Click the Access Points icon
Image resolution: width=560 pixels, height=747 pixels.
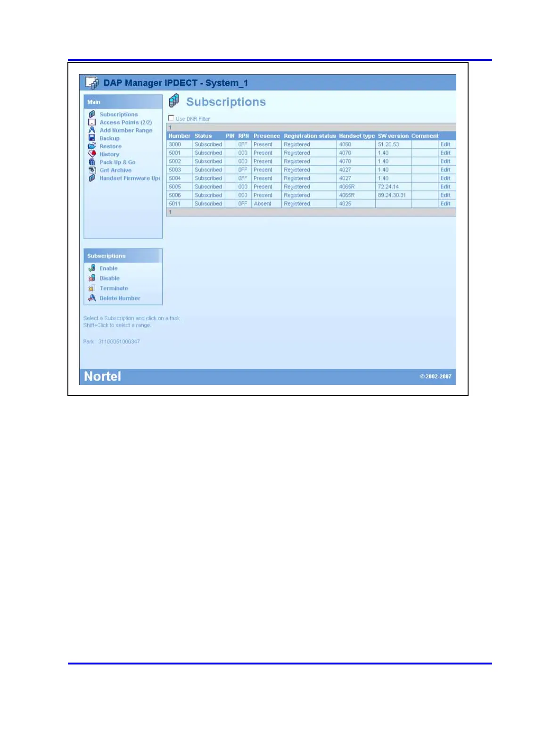pyautogui.click(x=92, y=122)
